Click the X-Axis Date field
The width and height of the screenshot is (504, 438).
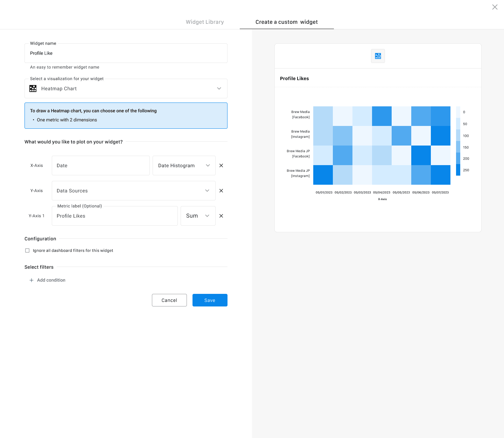click(x=101, y=165)
